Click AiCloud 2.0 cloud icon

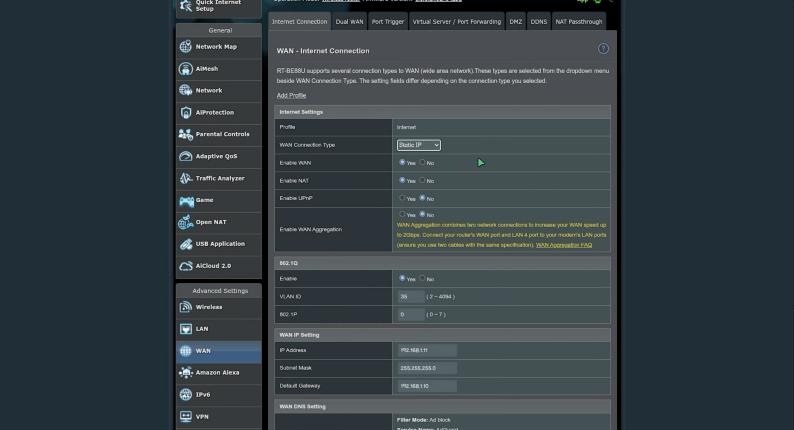[186, 266]
